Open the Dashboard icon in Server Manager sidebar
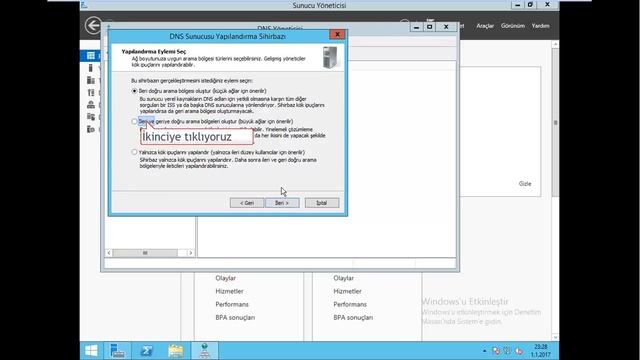Image resolution: width=640 pixels, height=360 pixels. [x=91, y=56]
